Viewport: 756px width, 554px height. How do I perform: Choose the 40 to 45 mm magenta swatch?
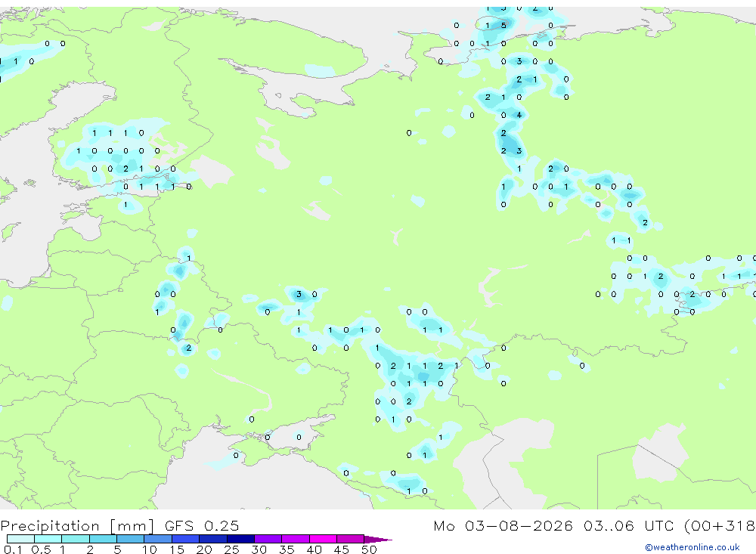coord(323,539)
